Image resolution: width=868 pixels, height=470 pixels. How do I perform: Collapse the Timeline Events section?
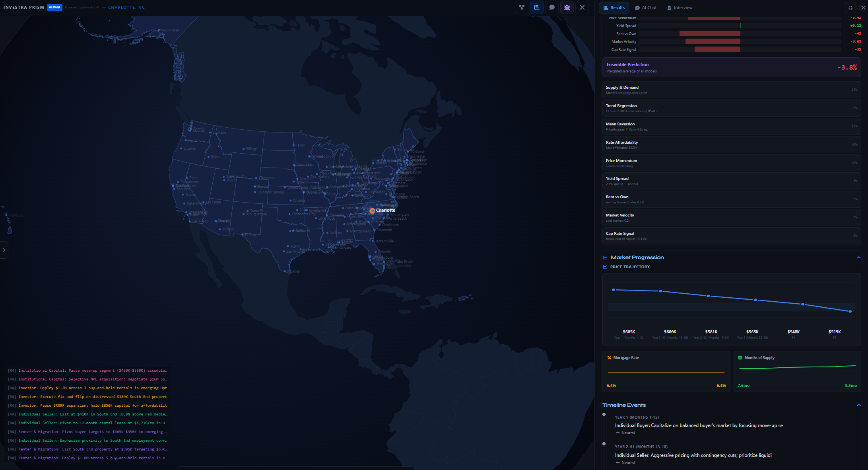[x=858, y=405]
